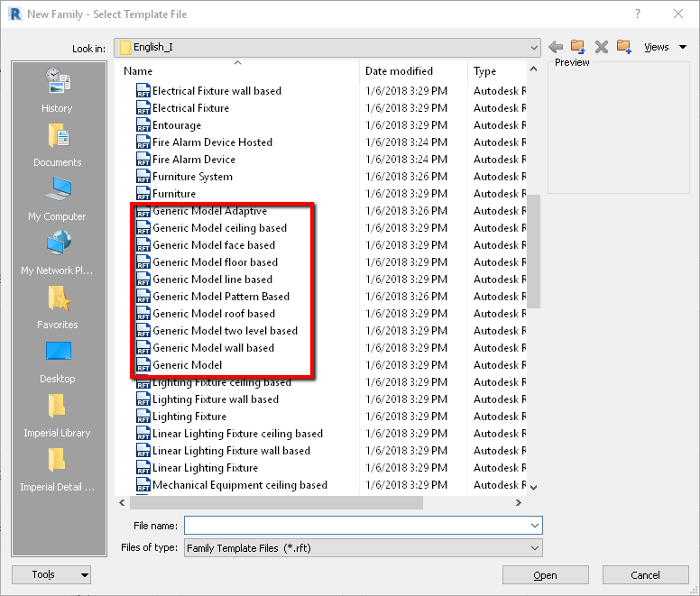Click the horizontal scrollbar left arrow
700x596 pixels.
(x=123, y=503)
